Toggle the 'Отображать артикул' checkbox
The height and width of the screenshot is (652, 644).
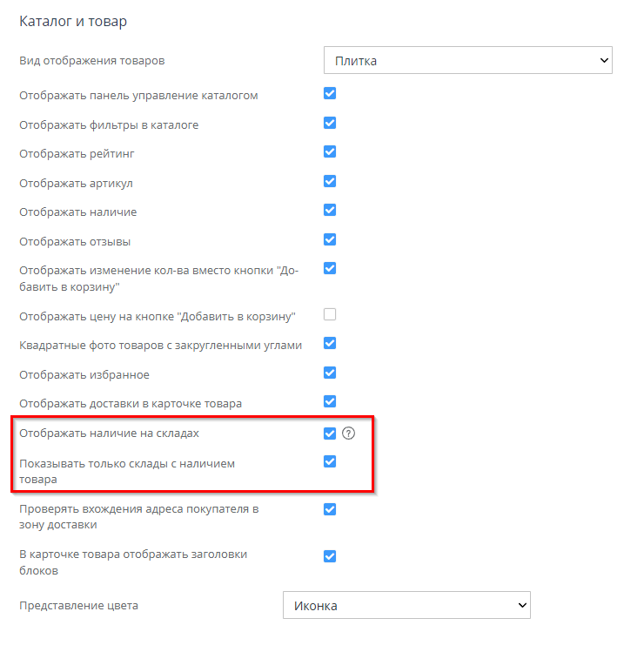pyautogui.click(x=330, y=182)
